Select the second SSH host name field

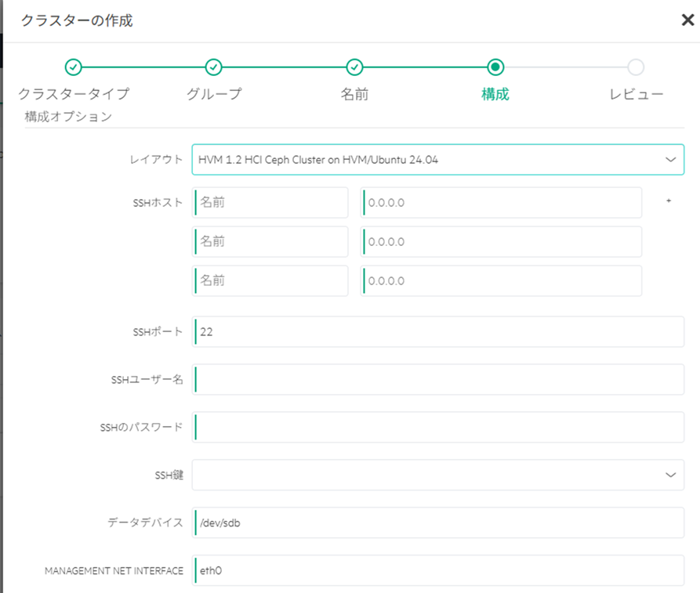270,242
